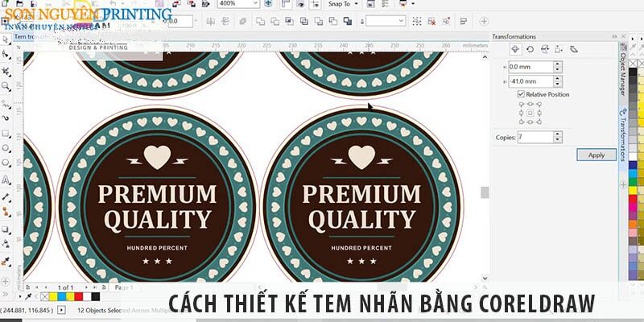Click the quick customize plus below the toolbox
Screen dimensions: 644x322
click(x=6, y=282)
